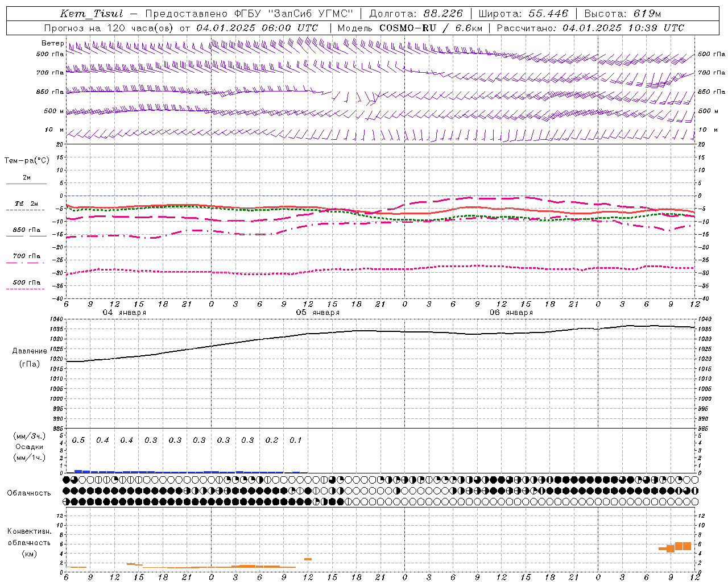This screenshot has width=728, height=582.
Task: Click the 04 января date label
Action: [124, 313]
